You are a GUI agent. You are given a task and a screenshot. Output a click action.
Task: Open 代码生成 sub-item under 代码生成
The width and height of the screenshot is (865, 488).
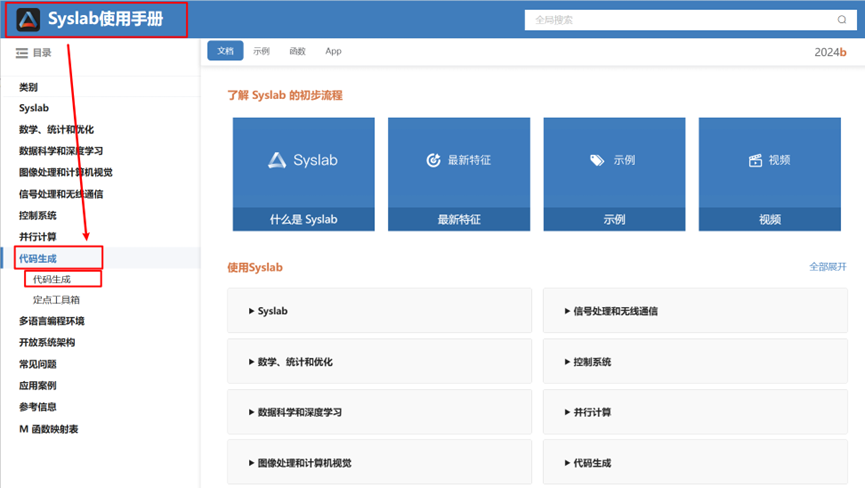[x=52, y=280]
